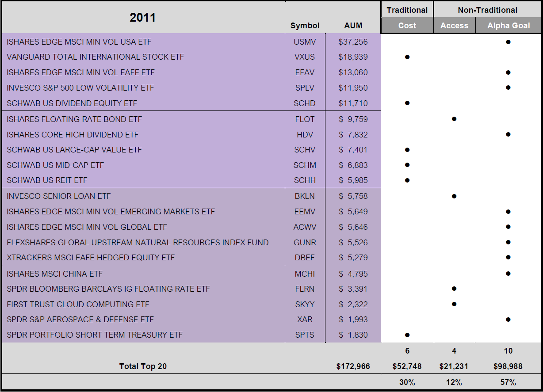This screenshot has height=392, width=543.
Task: Select SCHWAB US REIT ETF name
Action: click(47, 180)
